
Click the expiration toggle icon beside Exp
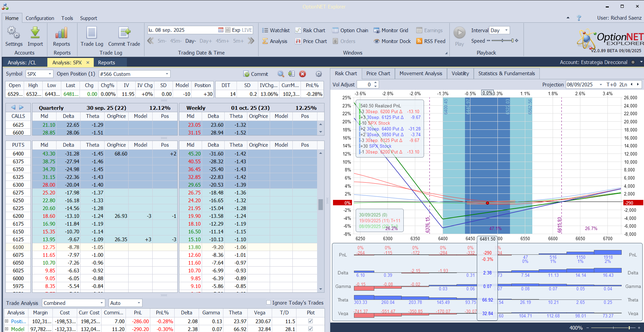pos(228,30)
